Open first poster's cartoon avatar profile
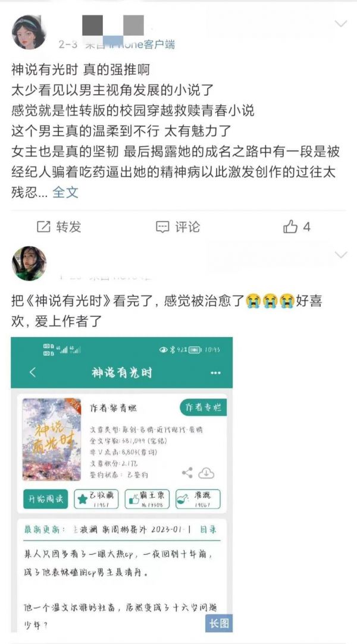 [x=29, y=32]
